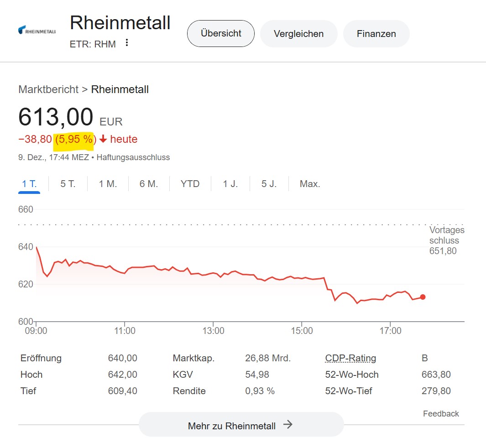This screenshot has height=448, width=486.
Task: Click the KGV value 54,98
Action: click(257, 375)
